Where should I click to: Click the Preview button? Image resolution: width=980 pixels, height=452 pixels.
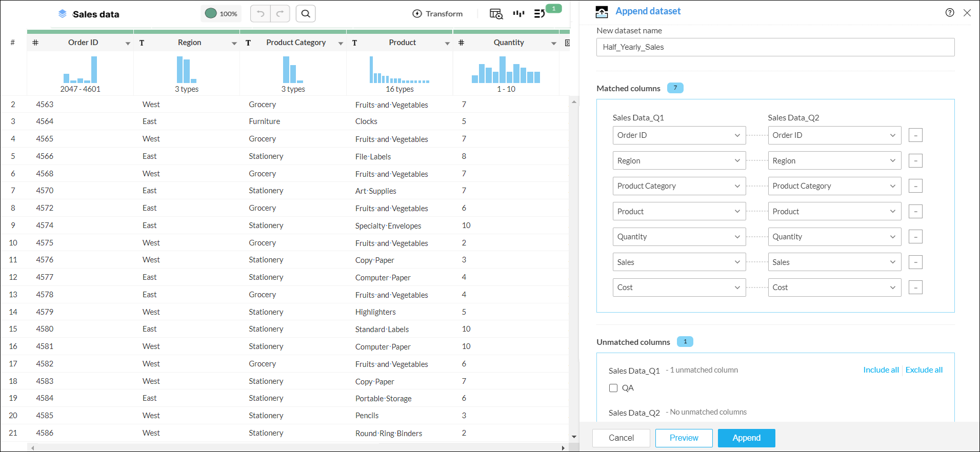click(684, 438)
